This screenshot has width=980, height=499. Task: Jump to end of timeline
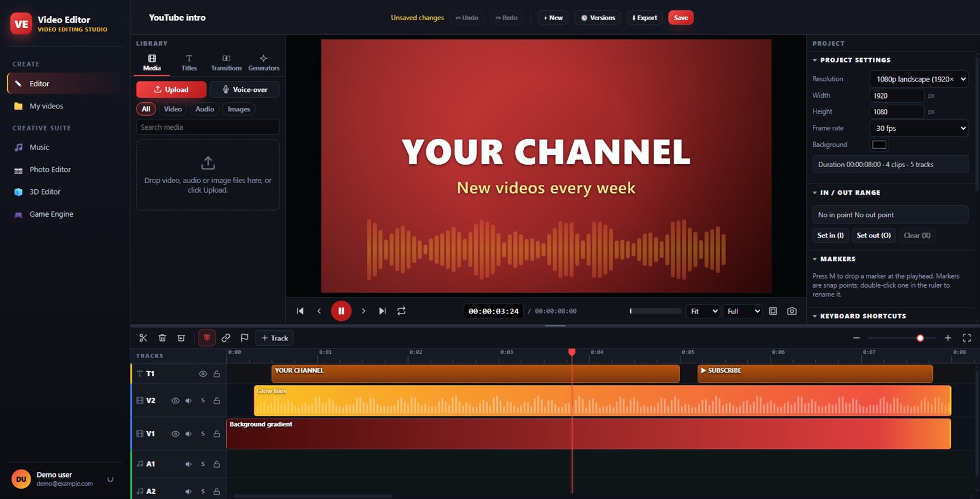(382, 311)
